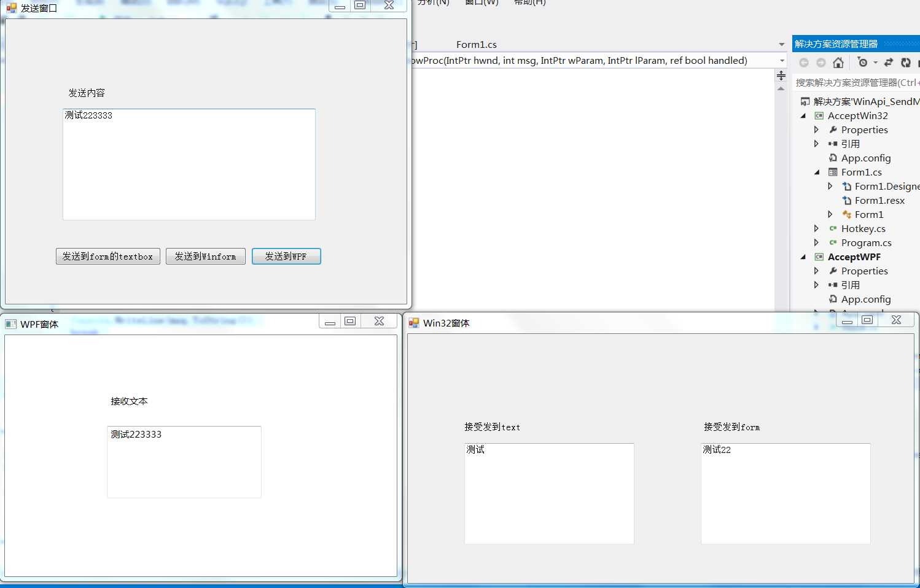The height and width of the screenshot is (588, 920).
Task: Open the 帮助(H) menu
Action: [529, 2]
